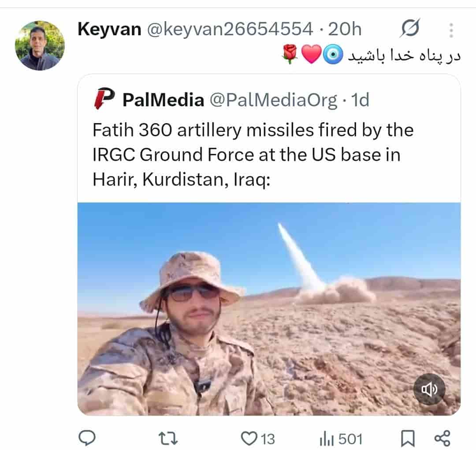Repost using the retweet arrows icon
This screenshot has width=476, height=450.
168,439
